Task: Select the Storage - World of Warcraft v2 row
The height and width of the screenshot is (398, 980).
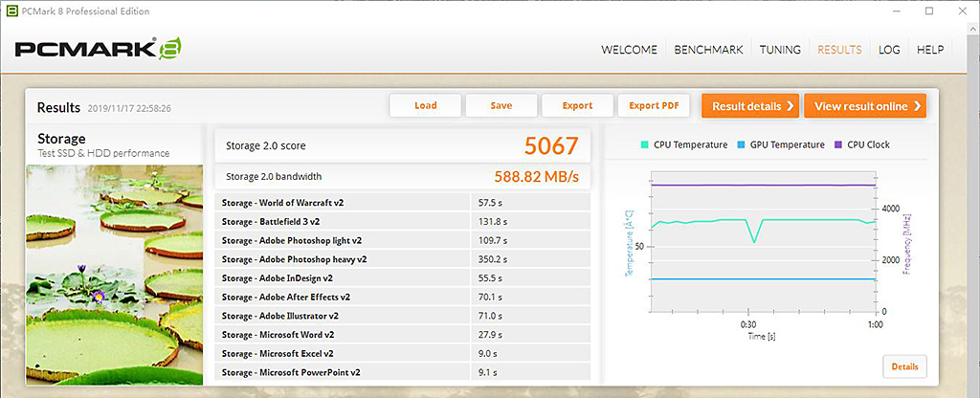Action: (x=403, y=203)
